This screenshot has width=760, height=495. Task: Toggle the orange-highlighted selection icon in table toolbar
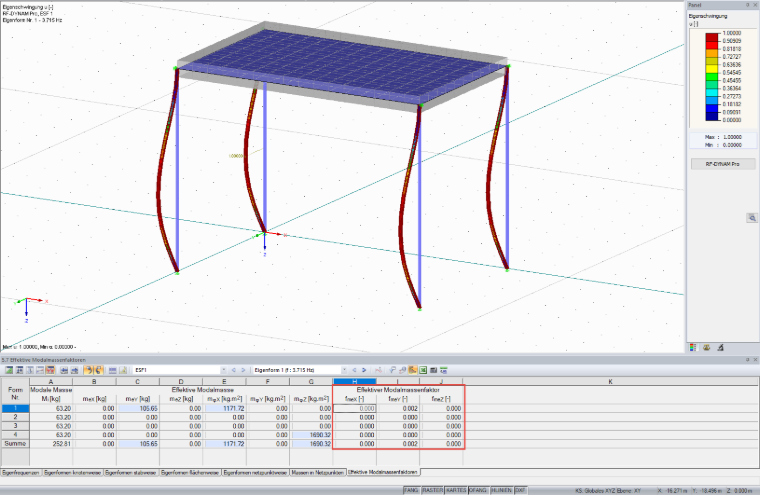tap(412, 370)
